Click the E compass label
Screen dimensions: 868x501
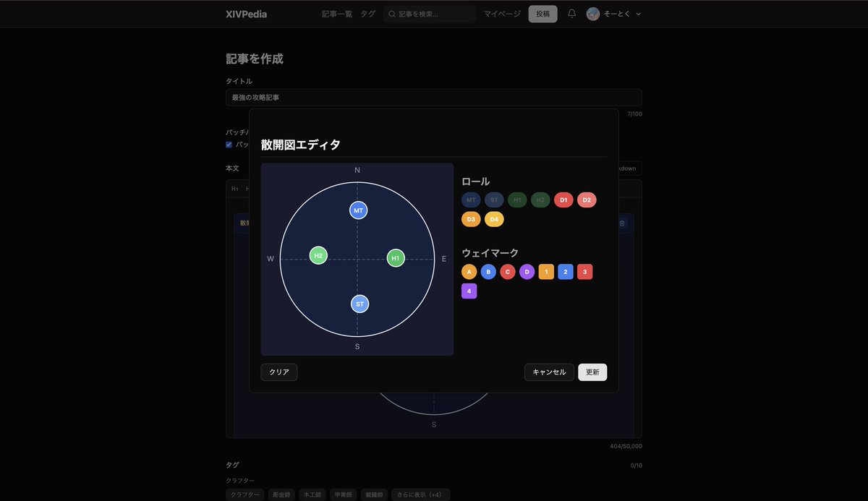pyautogui.click(x=444, y=259)
